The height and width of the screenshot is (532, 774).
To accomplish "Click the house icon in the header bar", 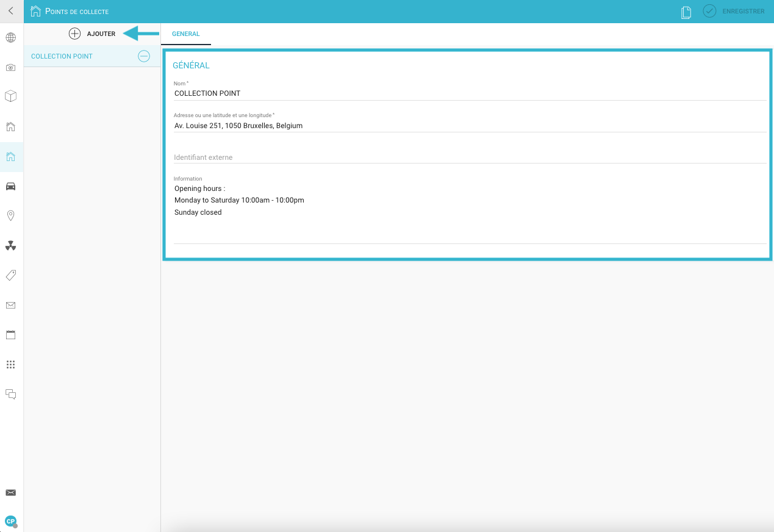I will click(x=35, y=10).
